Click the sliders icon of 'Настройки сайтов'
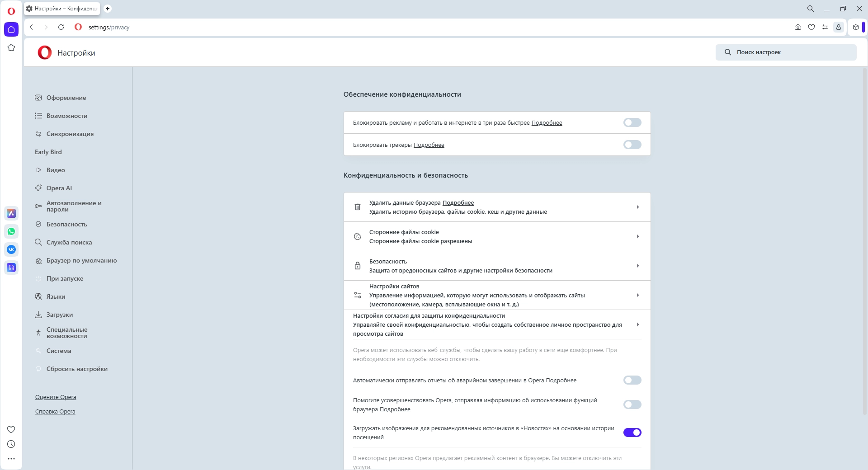868x470 pixels. pyautogui.click(x=358, y=295)
